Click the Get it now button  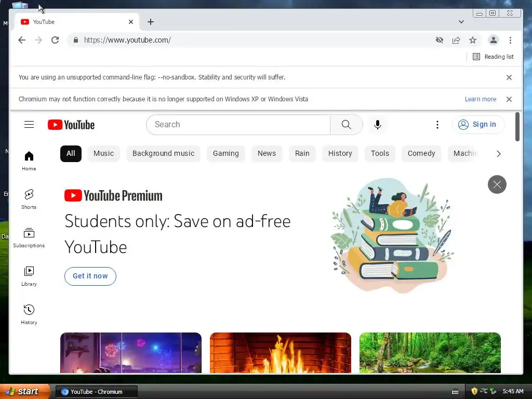point(90,276)
